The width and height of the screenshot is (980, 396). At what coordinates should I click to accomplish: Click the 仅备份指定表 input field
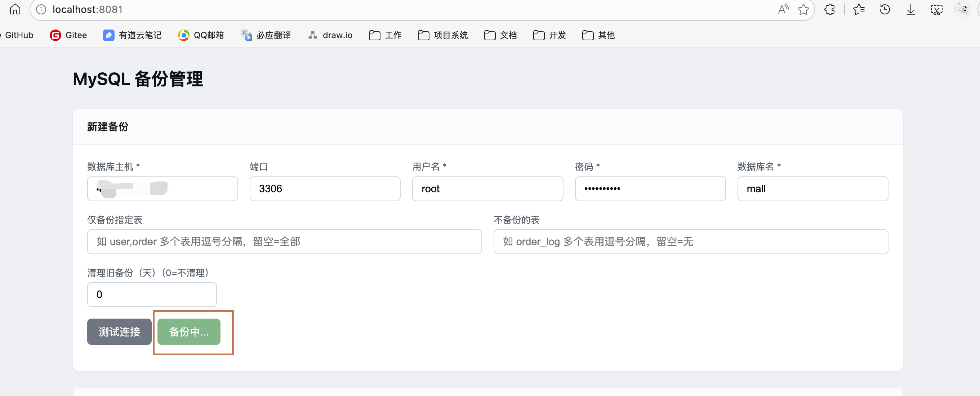point(284,241)
